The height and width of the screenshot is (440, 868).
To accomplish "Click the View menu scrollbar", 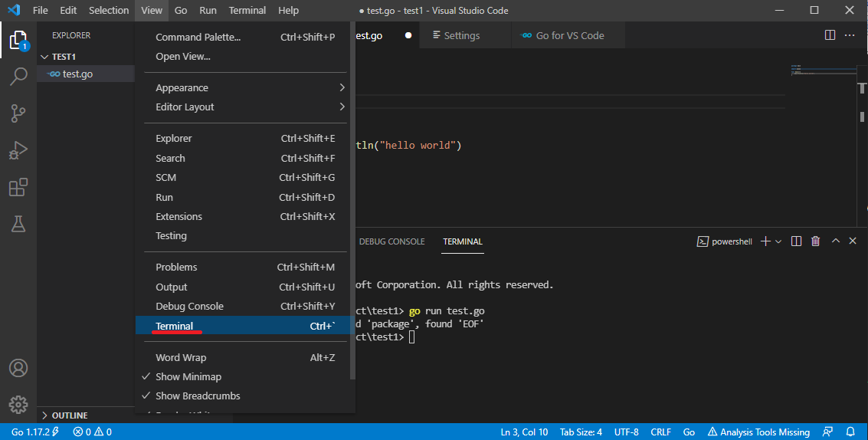I will click(x=352, y=201).
